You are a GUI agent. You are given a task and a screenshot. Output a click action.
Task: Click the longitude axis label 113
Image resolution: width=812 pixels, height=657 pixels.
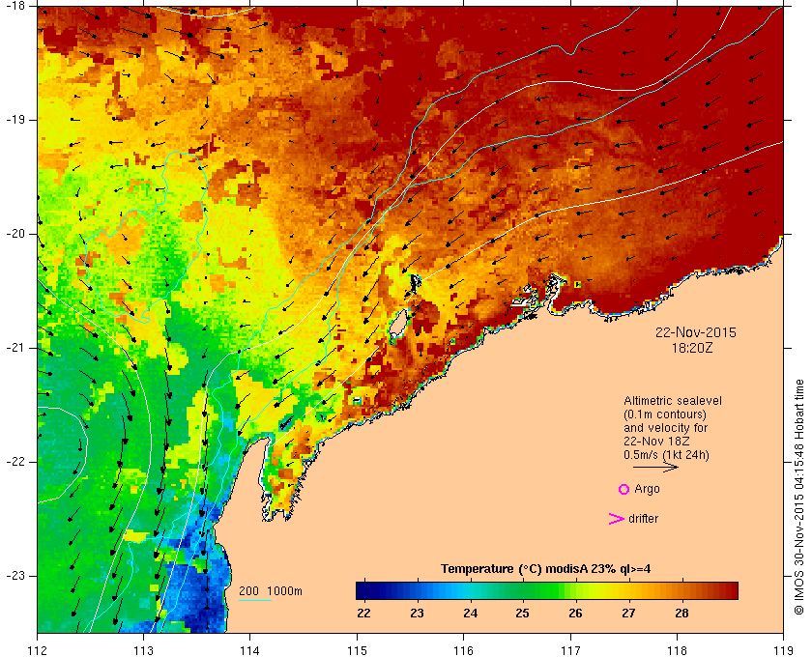click(x=143, y=650)
